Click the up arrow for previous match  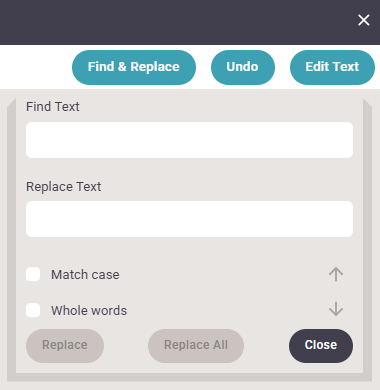(336, 274)
